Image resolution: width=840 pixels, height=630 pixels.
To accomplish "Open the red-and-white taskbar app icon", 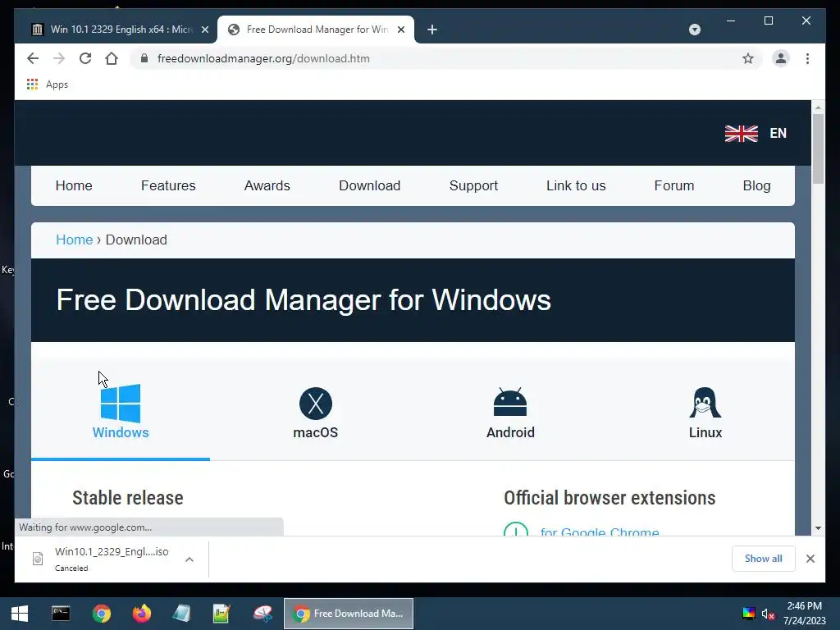I will click(x=262, y=614).
